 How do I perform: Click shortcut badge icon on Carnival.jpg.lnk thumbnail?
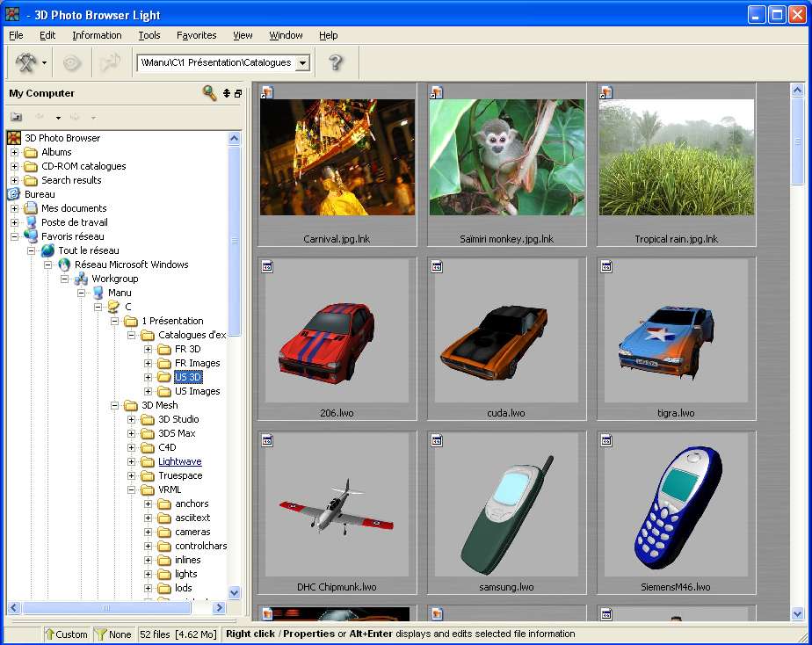tap(267, 93)
